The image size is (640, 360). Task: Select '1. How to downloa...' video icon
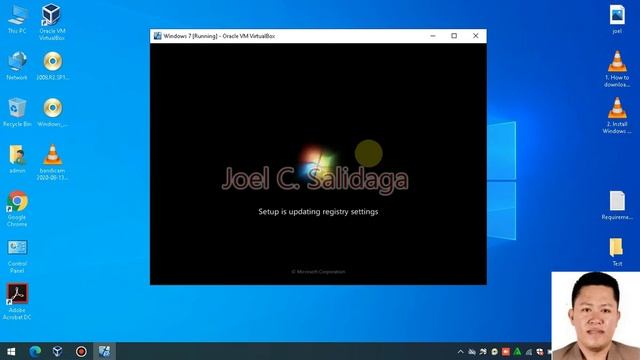(617, 69)
